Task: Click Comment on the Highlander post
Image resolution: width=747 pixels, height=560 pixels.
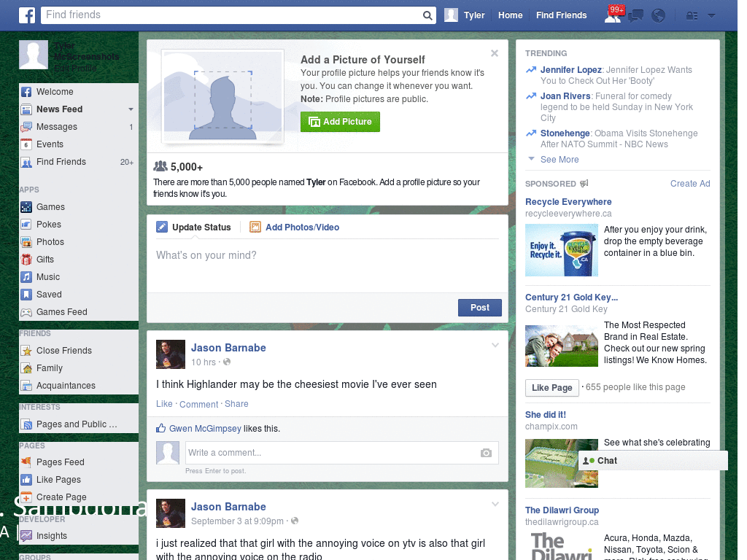Action: click(198, 404)
